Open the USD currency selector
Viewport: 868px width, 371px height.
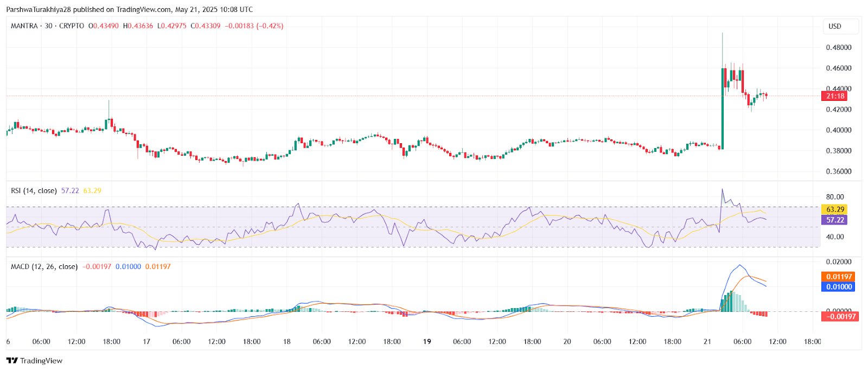click(835, 26)
